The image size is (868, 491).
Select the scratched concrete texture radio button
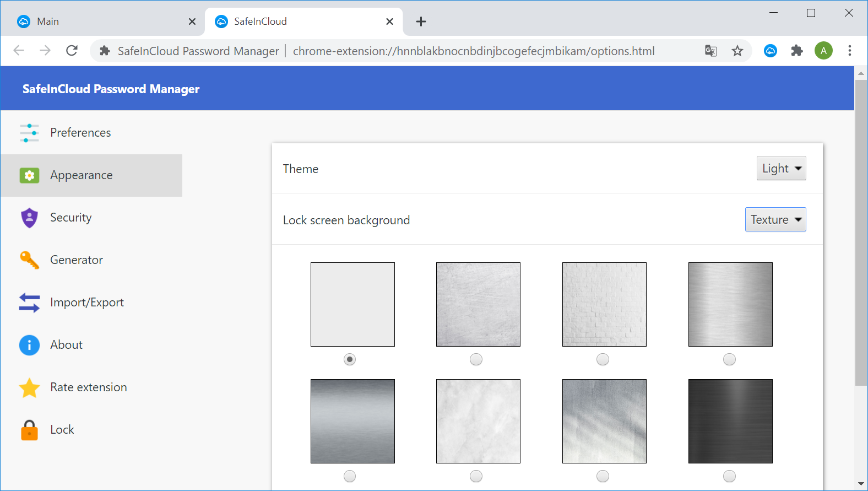pyautogui.click(x=476, y=359)
